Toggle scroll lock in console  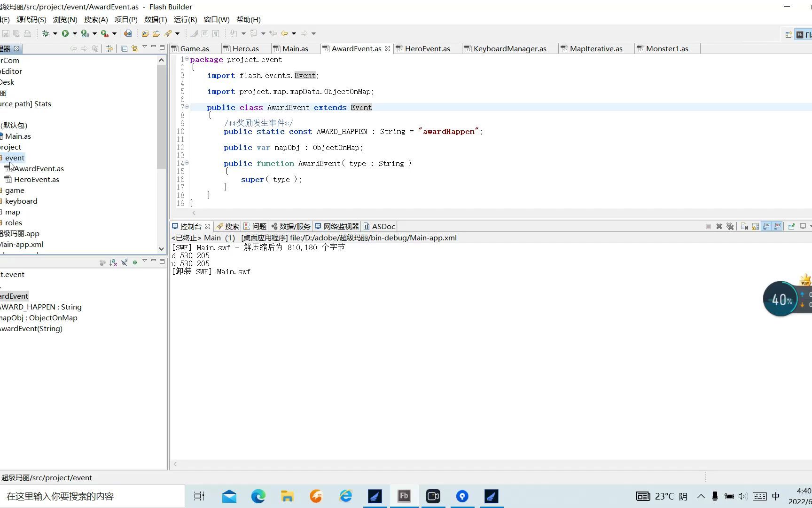[755, 226]
